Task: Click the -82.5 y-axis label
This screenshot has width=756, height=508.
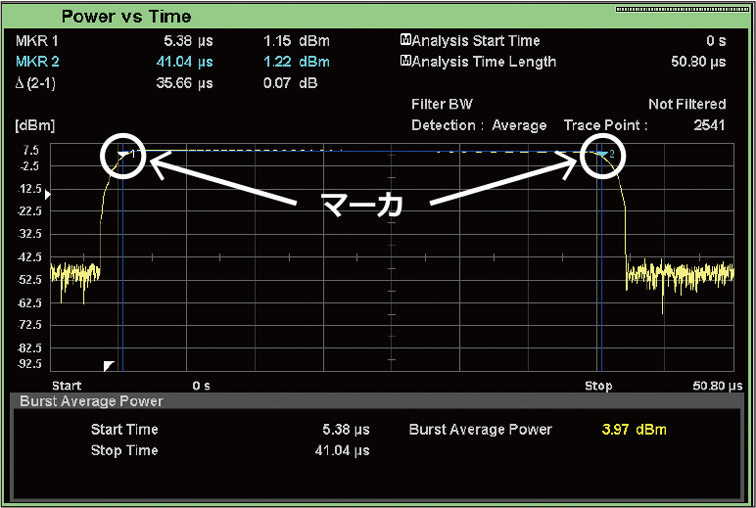Action: (29, 348)
